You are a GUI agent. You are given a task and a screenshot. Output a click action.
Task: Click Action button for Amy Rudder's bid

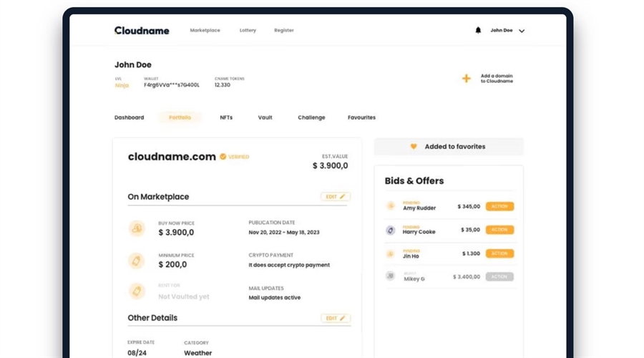click(x=499, y=206)
